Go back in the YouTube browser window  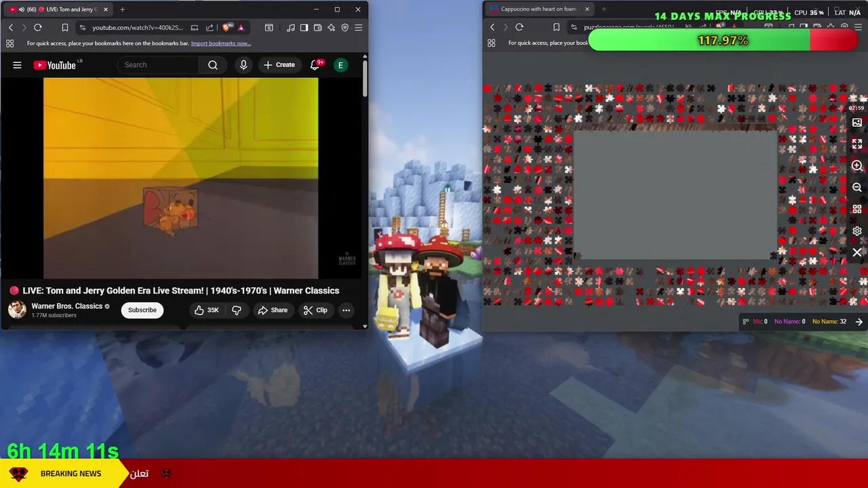point(11,28)
